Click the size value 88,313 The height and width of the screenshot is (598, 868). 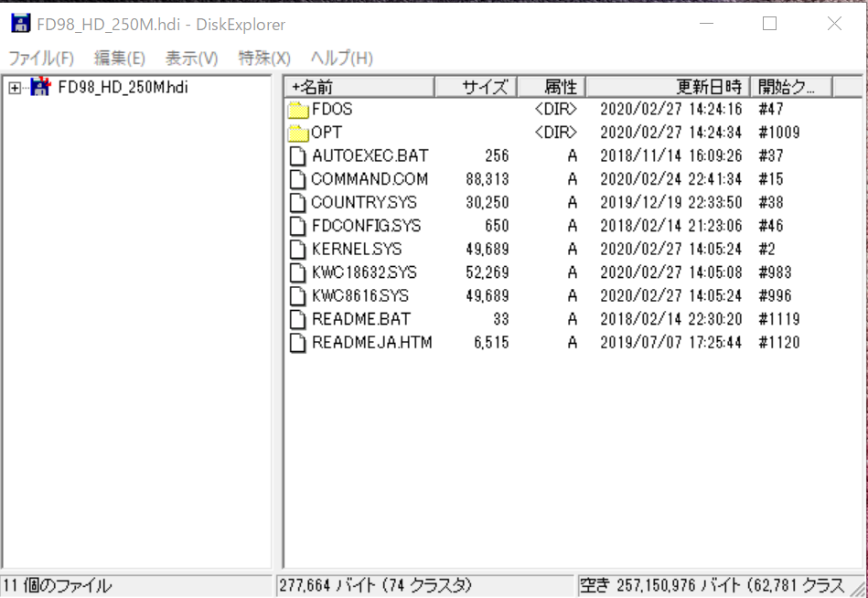click(488, 179)
